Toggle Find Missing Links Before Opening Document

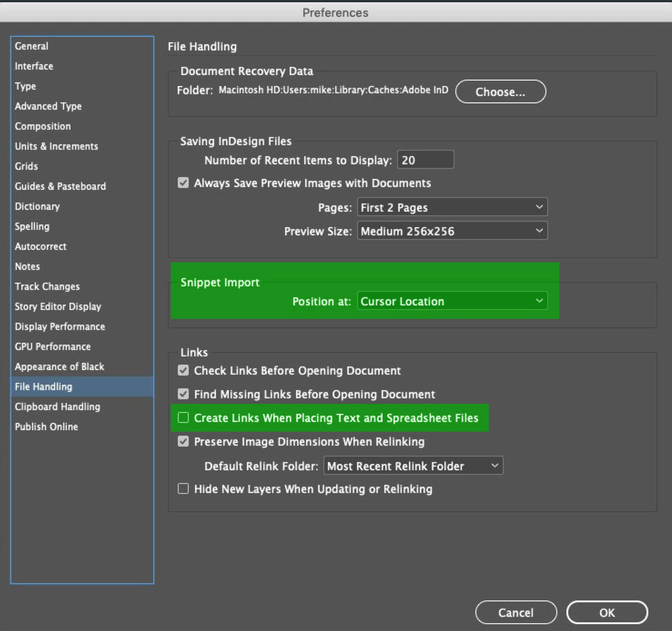183,394
